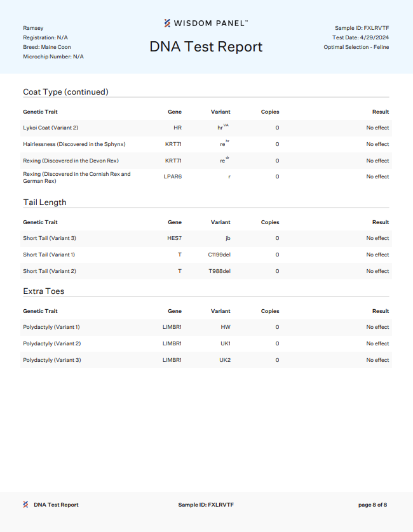Click the 'UK1' variant cell

[x=226, y=343]
